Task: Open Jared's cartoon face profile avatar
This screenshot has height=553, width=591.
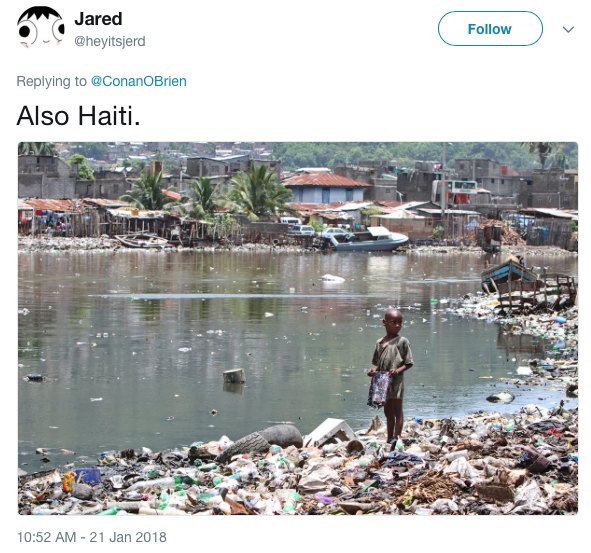Action: 41,27
